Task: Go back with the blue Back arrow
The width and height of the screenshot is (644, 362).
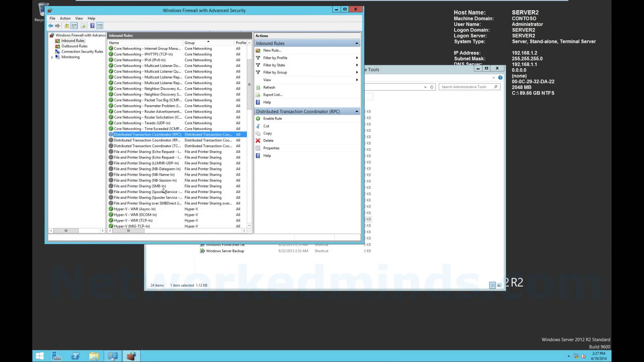Action: click(x=51, y=26)
